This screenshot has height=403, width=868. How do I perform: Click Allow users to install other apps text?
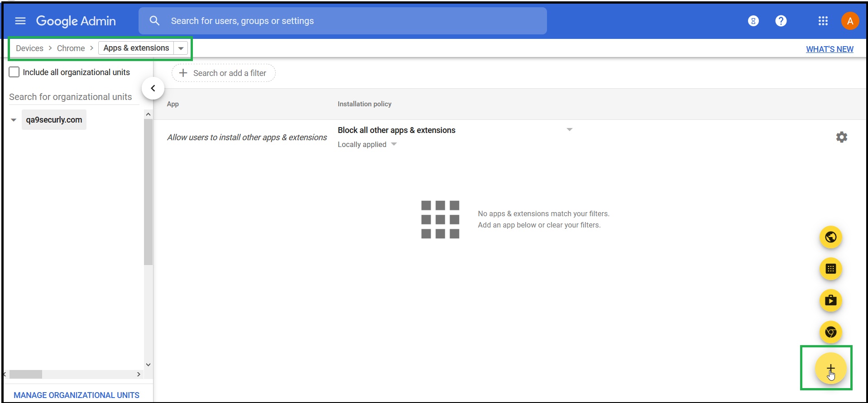tap(247, 137)
